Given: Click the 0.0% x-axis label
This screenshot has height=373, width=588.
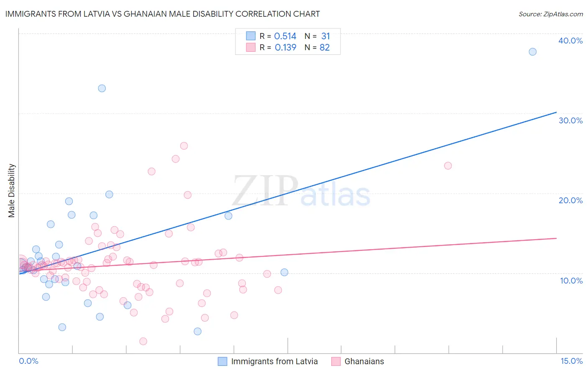Looking at the screenshot, I should (28, 361).
